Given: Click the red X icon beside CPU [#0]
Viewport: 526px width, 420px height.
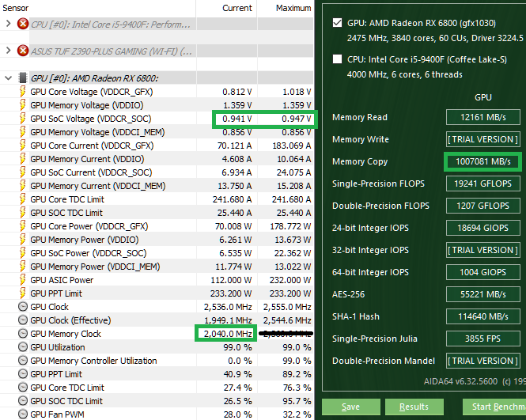Looking at the screenshot, I should click(x=23, y=24).
